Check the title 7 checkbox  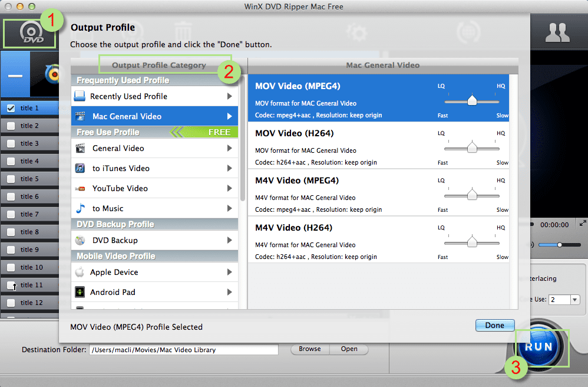click(11, 214)
